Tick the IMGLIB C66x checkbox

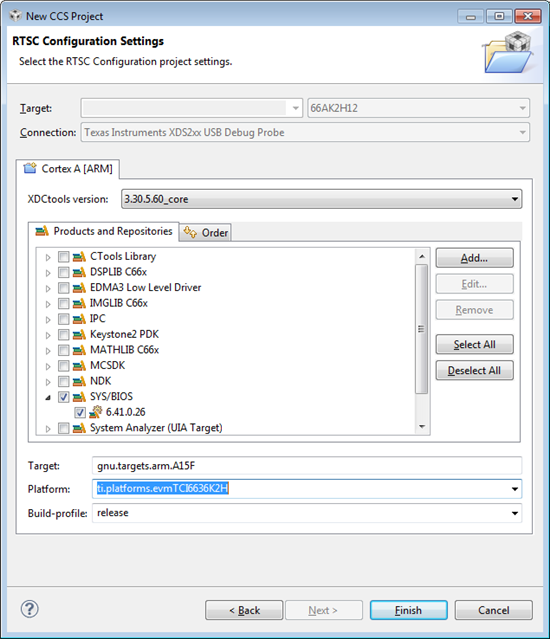64,304
